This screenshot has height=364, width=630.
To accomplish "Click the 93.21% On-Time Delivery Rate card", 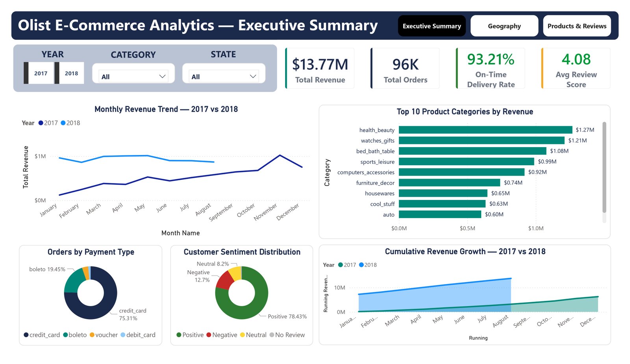I will coord(491,68).
